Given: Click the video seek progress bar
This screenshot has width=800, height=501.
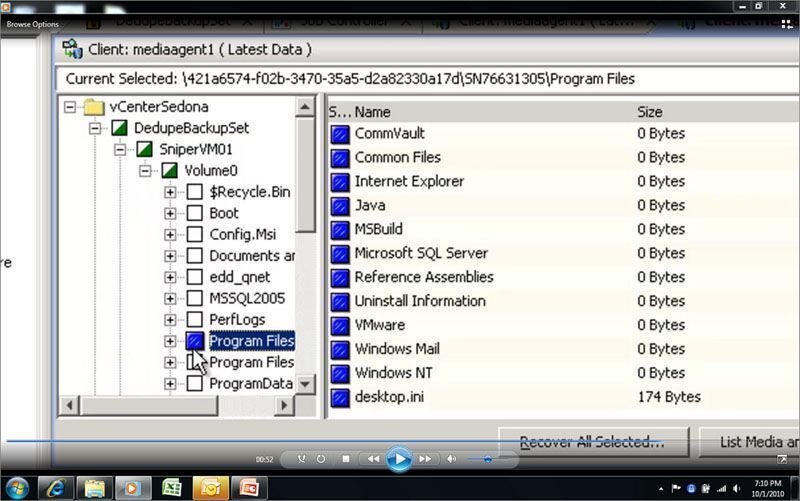Looking at the screenshot, I should tap(334, 441).
